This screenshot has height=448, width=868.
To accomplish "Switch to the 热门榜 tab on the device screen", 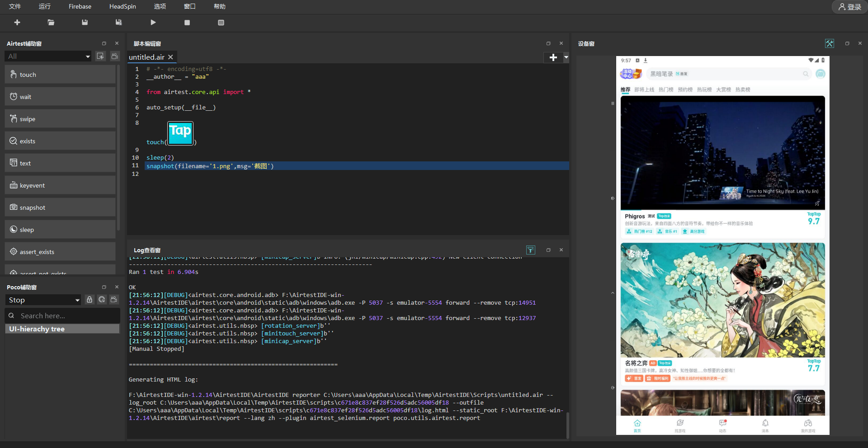I will [666, 90].
